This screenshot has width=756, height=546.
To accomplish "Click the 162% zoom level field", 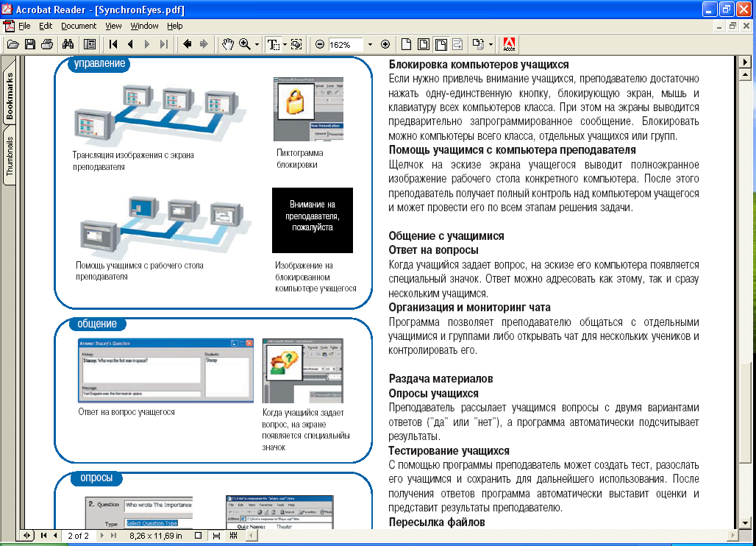I will (x=346, y=45).
